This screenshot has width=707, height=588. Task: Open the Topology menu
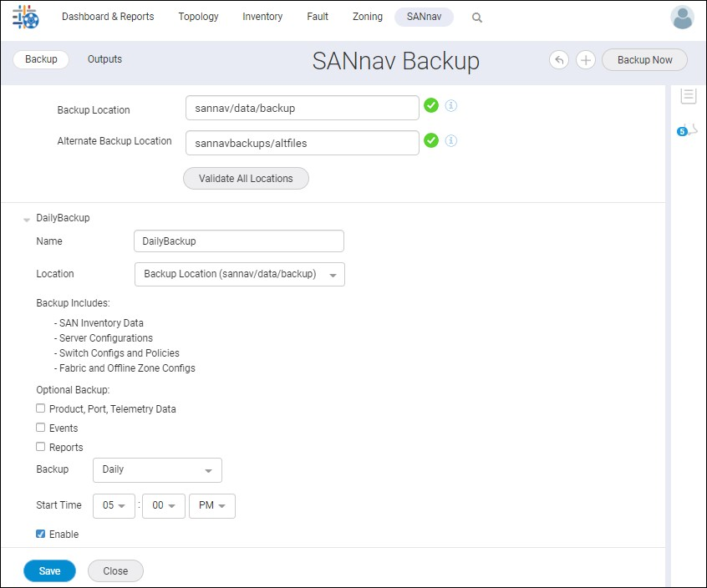[x=198, y=17]
